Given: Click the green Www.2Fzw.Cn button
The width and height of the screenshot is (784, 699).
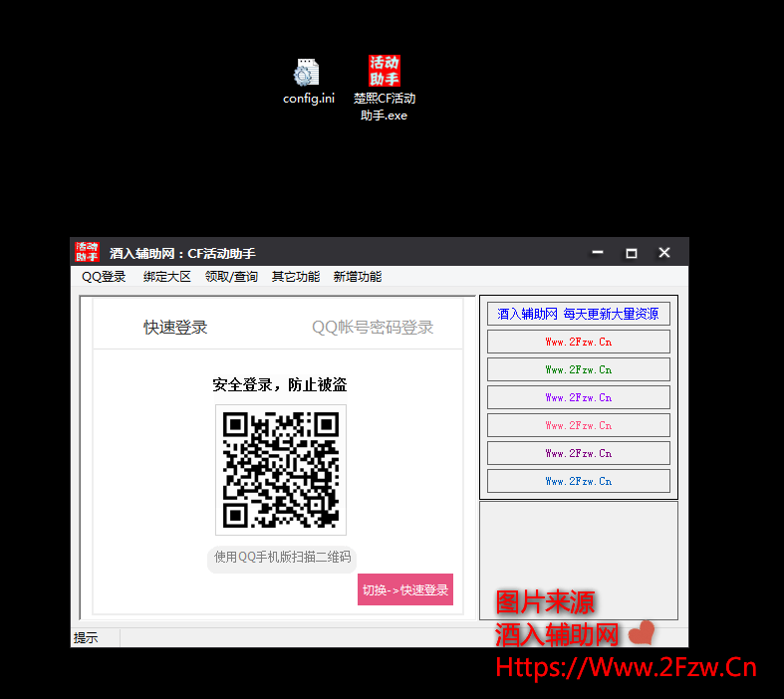Looking at the screenshot, I should coord(579,369).
